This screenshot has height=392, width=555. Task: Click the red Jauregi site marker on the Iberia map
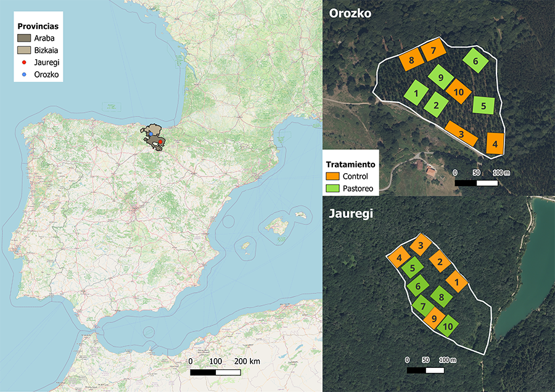pyautogui.click(x=160, y=142)
